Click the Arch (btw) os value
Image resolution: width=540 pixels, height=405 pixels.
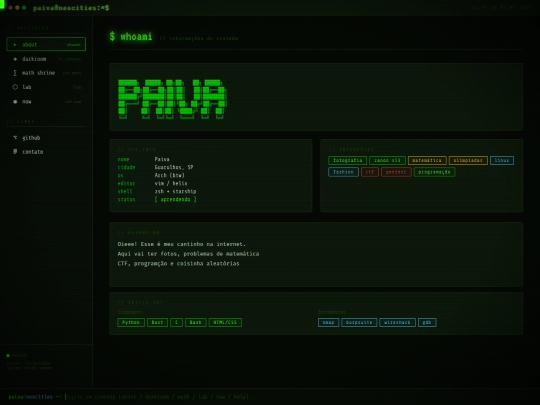tap(169, 175)
